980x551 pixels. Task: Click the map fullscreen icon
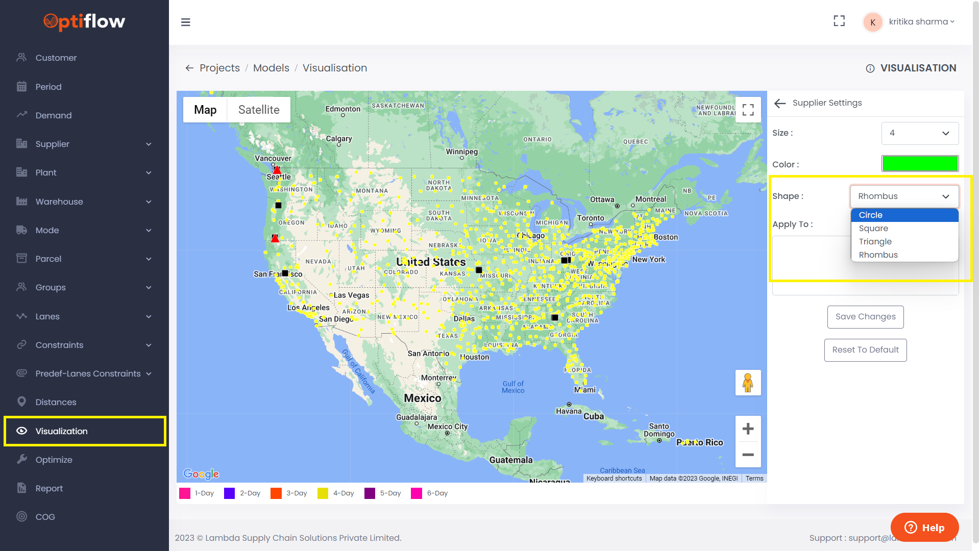click(x=748, y=110)
